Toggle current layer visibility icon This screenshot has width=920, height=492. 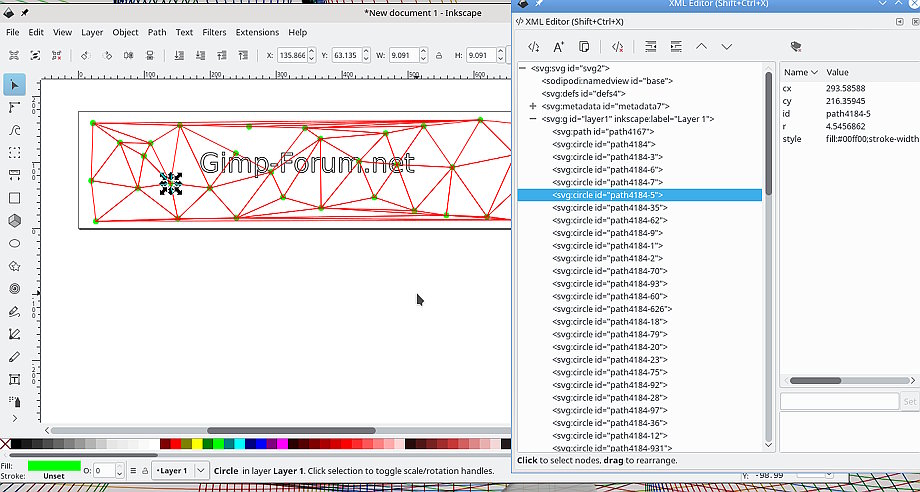click(x=133, y=470)
